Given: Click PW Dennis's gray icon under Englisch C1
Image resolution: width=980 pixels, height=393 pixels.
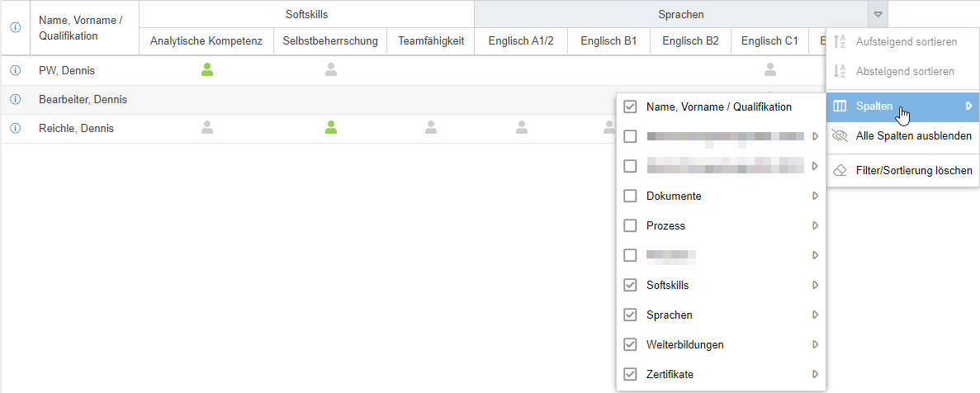Looking at the screenshot, I should click(x=769, y=70).
